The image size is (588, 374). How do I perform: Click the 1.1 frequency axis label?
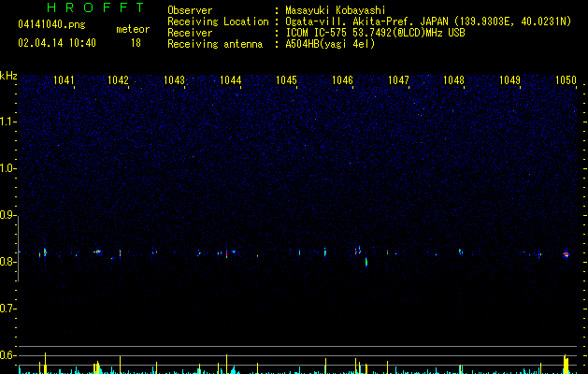[7, 122]
